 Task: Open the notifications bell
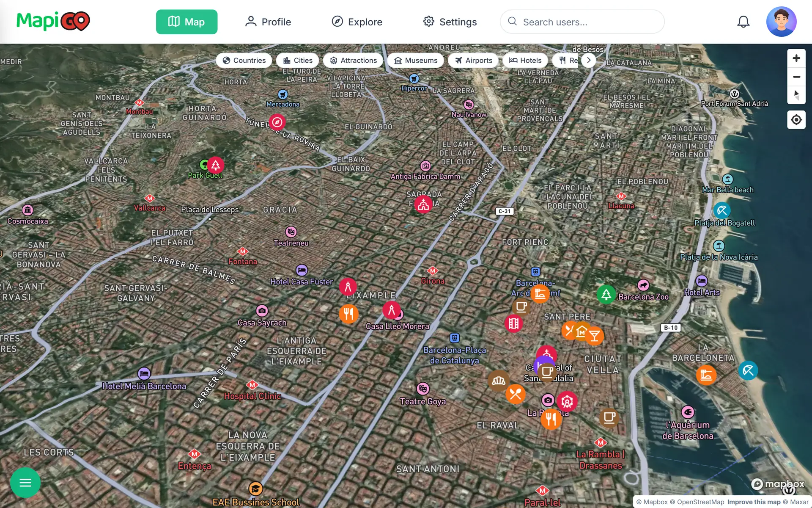(x=743, y=22)
